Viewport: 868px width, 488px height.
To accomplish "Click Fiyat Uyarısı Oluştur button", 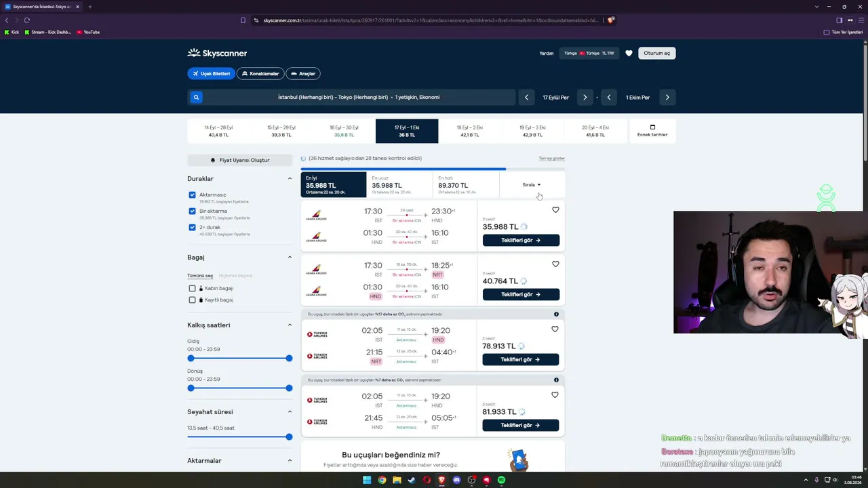I will click(x=240, y=160).
